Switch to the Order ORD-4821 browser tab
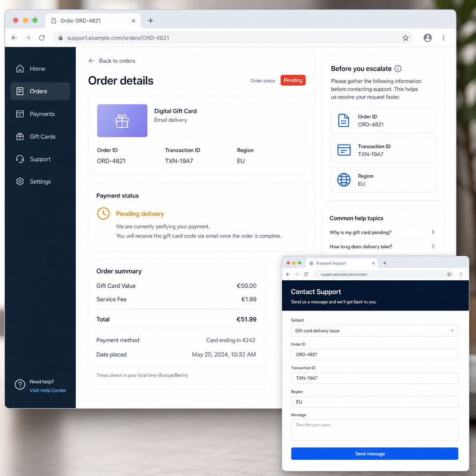This screenshot has width=476, height=476. (x=93, y=20)
